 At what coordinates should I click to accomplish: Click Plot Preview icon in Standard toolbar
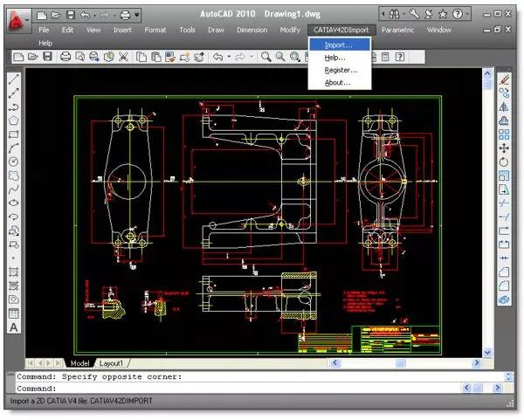click(x=79, y=57)
